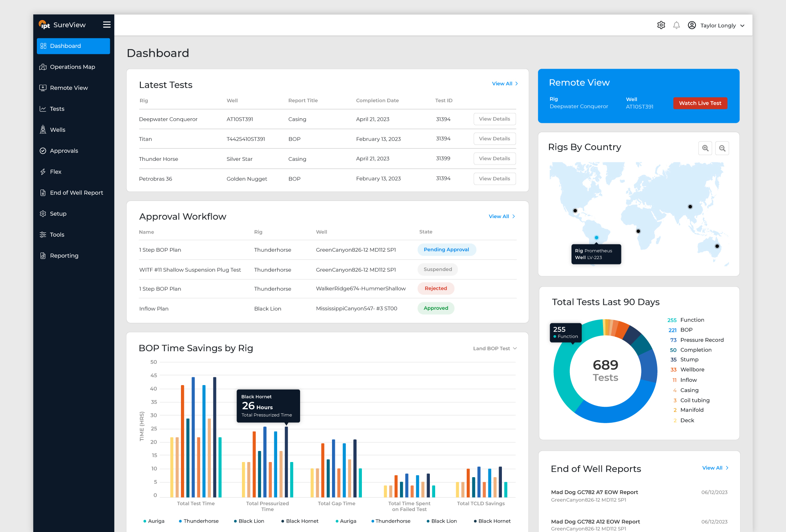Click the Flex lightning icon in sidebar
The height and width of the screenshot is (532, 786).
pos(43,172)
